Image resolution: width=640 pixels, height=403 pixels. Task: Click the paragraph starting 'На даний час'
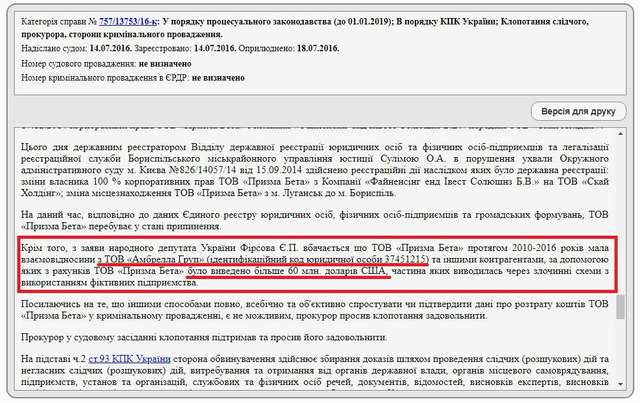pyautogui.click(x=315, y=220)
